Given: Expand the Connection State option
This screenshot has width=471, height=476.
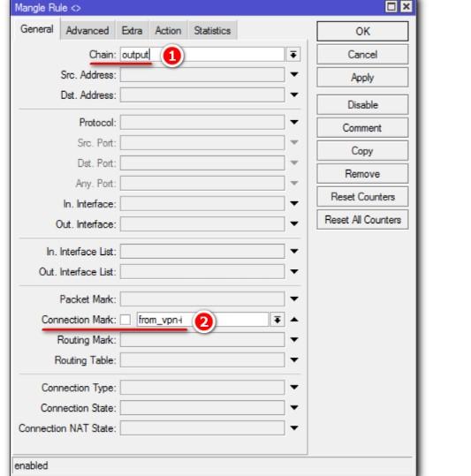Looking at the screenshot, I should click(x=294, y=407).
